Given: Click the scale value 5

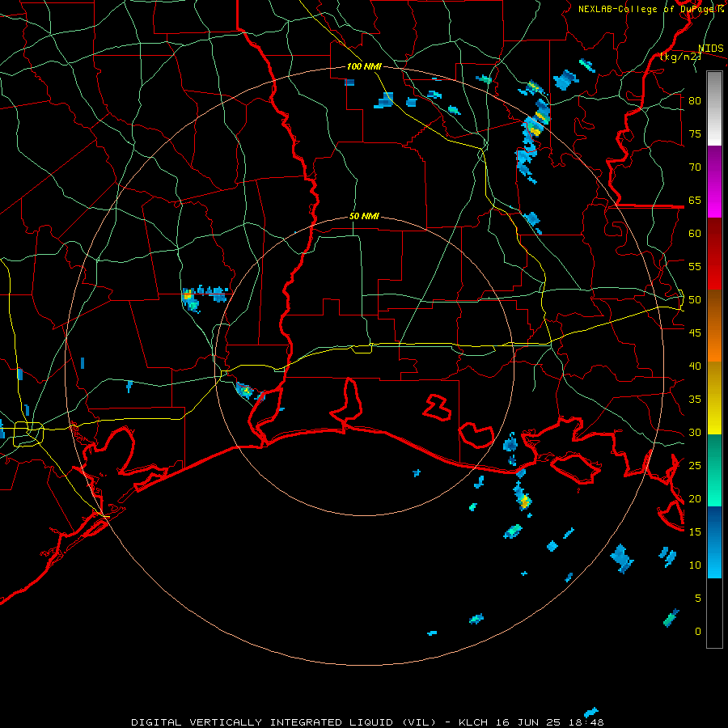Looking at the screenshot, I should pyautogui.click(x=698, y=599).
